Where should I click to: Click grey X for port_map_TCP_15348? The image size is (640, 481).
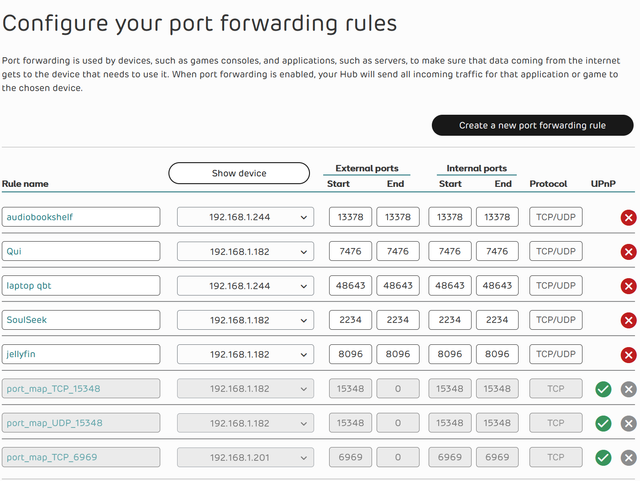[629, 389]
